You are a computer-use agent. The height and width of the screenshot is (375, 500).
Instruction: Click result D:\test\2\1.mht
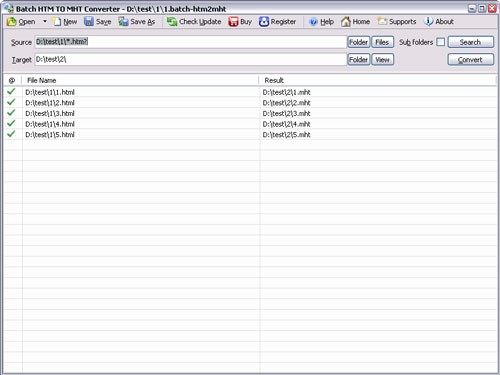click(287, 92)
